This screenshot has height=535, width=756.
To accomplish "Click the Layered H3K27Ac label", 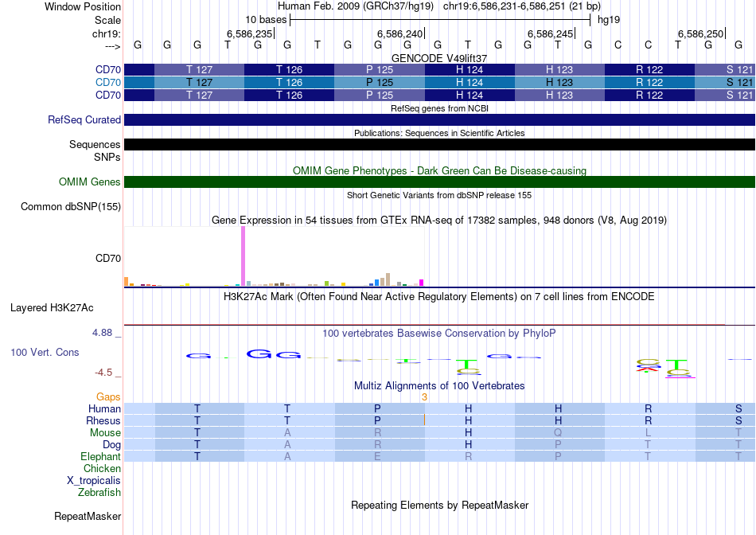I will [x=52, y=308].
